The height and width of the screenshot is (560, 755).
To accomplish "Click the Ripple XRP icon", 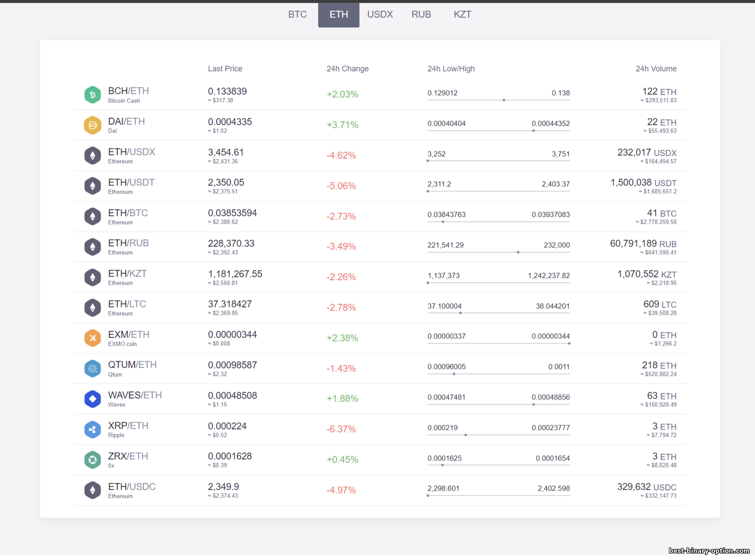I will click(x=93, y=430).
